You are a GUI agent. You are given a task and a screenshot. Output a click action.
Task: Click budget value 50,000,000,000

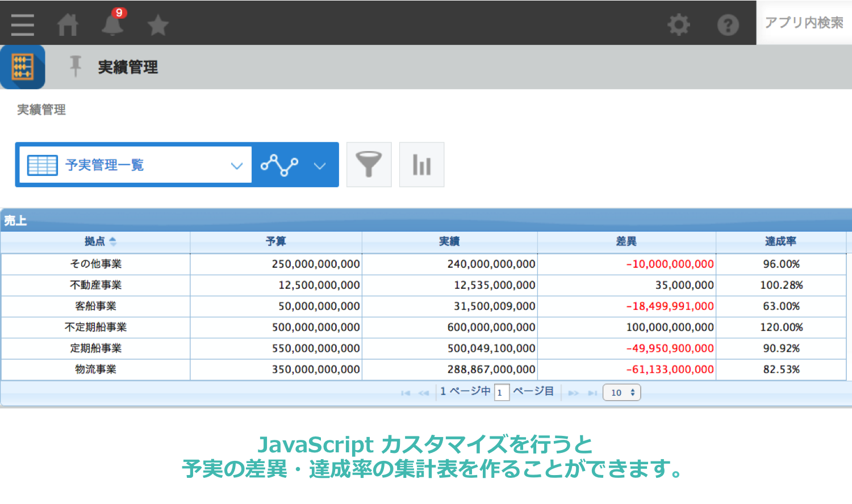[319, 306]
